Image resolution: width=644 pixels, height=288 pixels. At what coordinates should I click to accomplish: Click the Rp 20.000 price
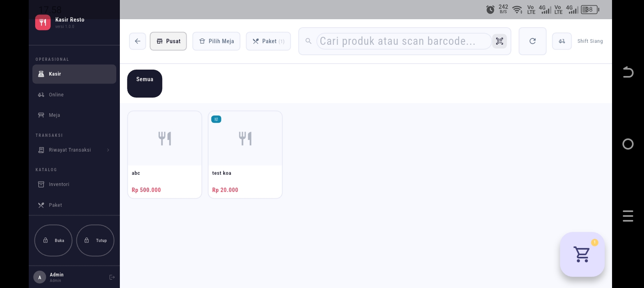(x=225, y=190)
